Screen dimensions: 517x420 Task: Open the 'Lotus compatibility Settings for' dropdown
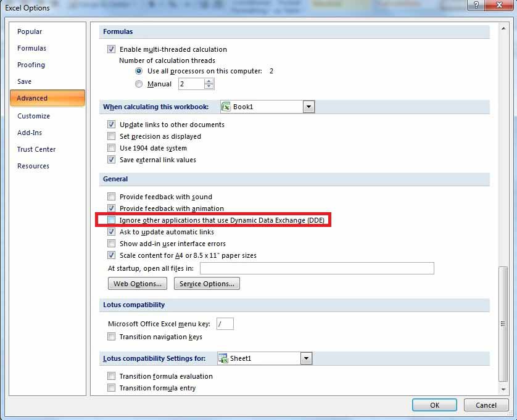click(306, 358)
